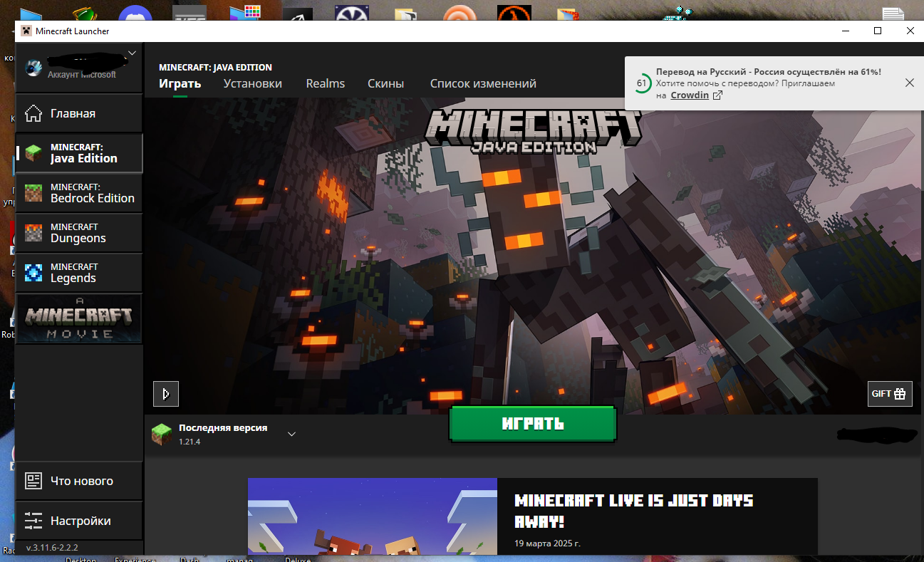Click the 61 percent translation progress circle

pyautogui.click(x=642, y=83)
